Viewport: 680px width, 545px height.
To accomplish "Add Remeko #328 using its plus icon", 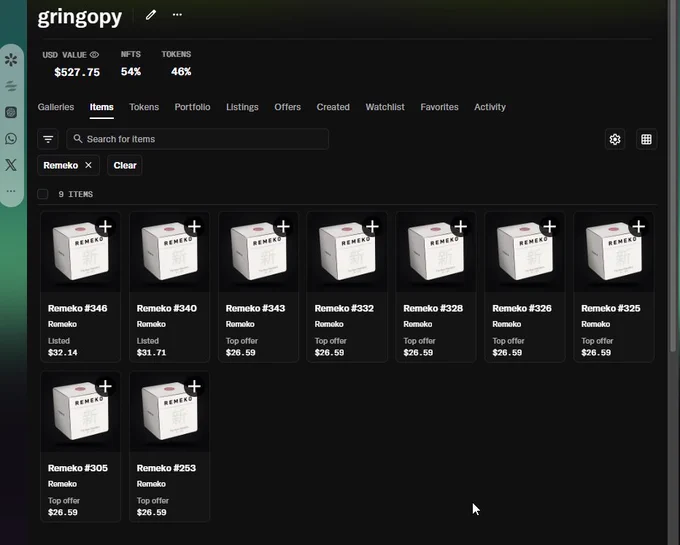I will tap(461, 226).
